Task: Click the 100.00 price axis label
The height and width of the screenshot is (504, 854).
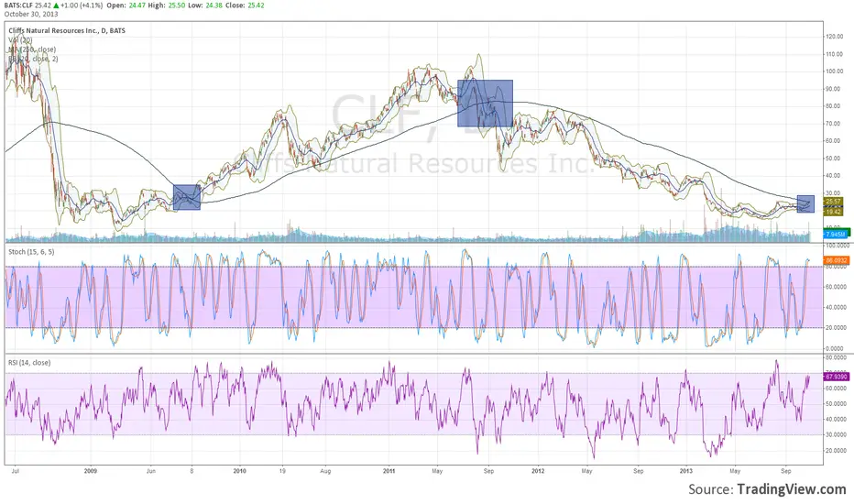Action: pyautogui.click(x=835, y=71)
